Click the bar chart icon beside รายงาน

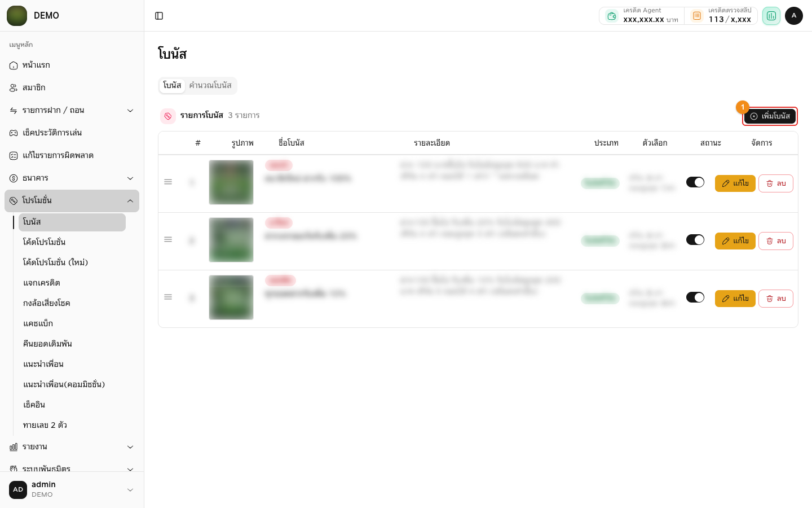tap(14, 447)
